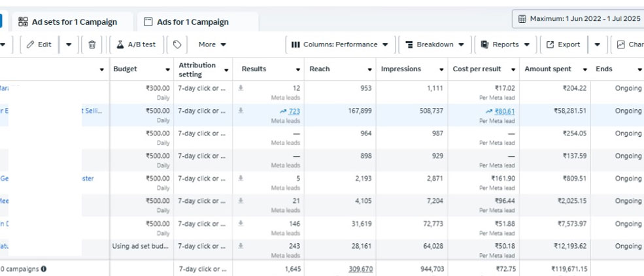Open the Breakdown dropdown
This screenshot has width=644, height=276.
(435, 44)
